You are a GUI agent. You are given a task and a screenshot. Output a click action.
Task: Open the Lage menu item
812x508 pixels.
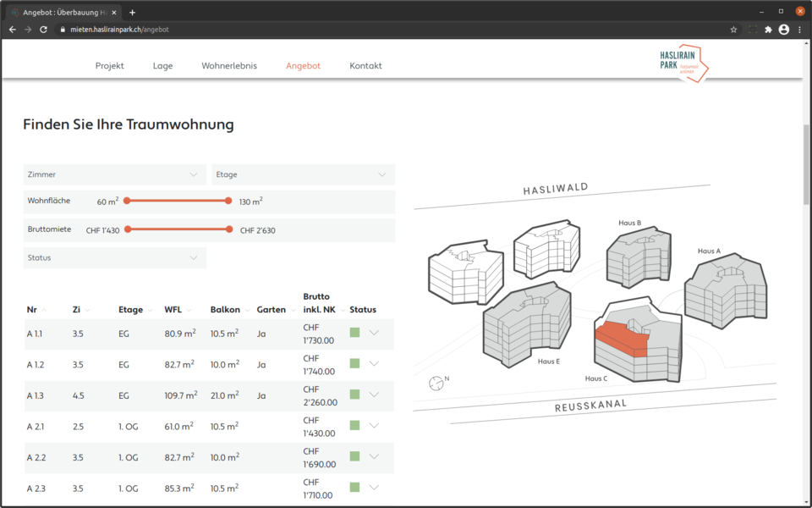click(x=162, y=66)
